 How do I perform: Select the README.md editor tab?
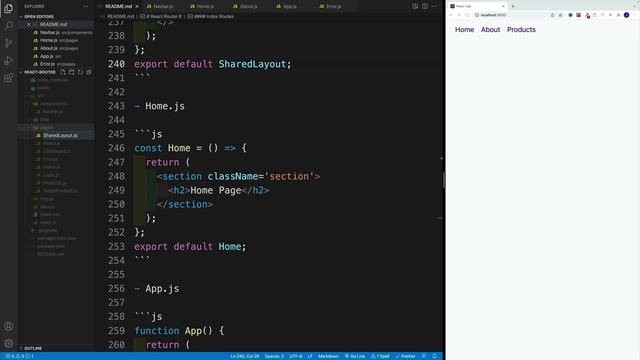point(118,7)
